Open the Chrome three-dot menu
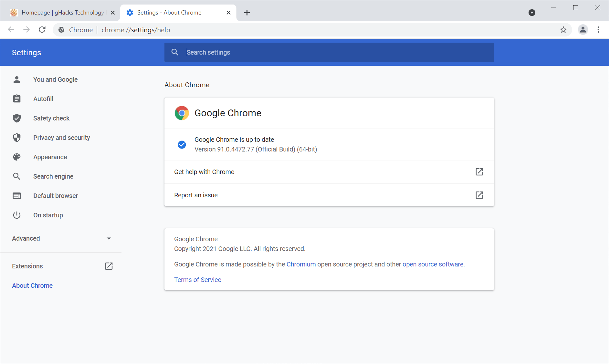Image resolution: width=609 pixels, height=364 pixels. 598,30
